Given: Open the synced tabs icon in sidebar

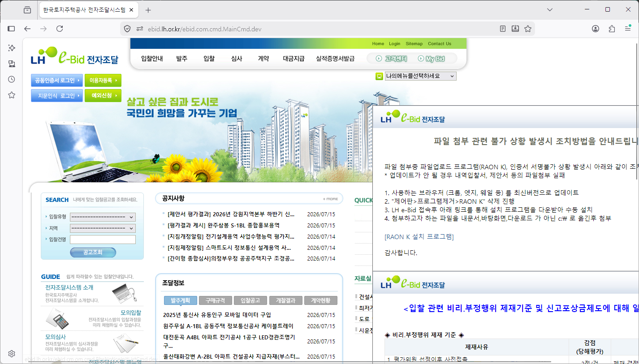Looking at the screenshot, I should point(12,64).
